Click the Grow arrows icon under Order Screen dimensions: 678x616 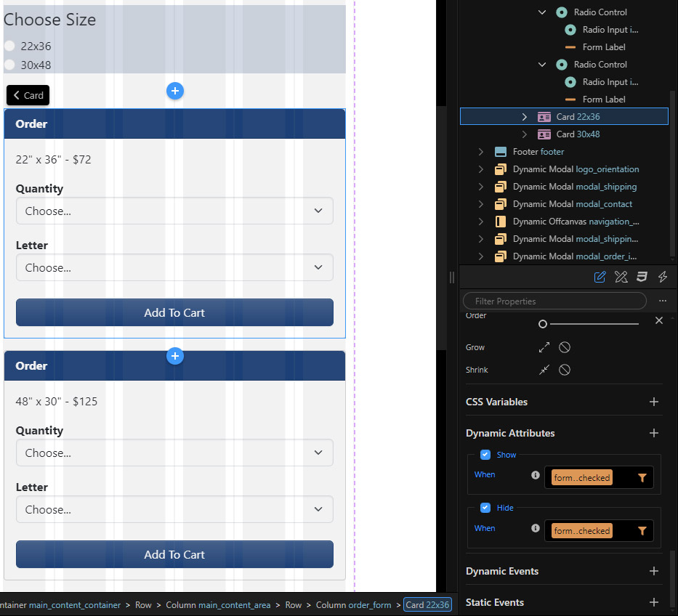coord(543,347)
